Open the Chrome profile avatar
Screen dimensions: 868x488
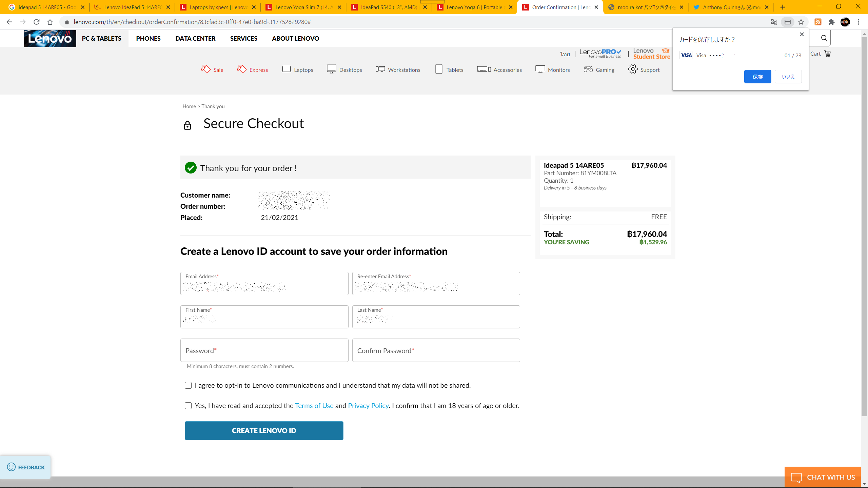[x=845, y=22]
